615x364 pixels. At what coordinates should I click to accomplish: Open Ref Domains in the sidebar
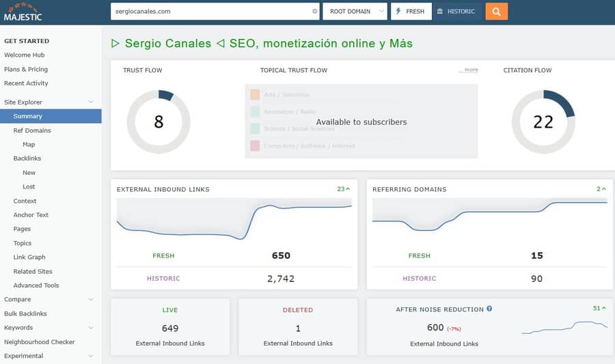point(32,130)
